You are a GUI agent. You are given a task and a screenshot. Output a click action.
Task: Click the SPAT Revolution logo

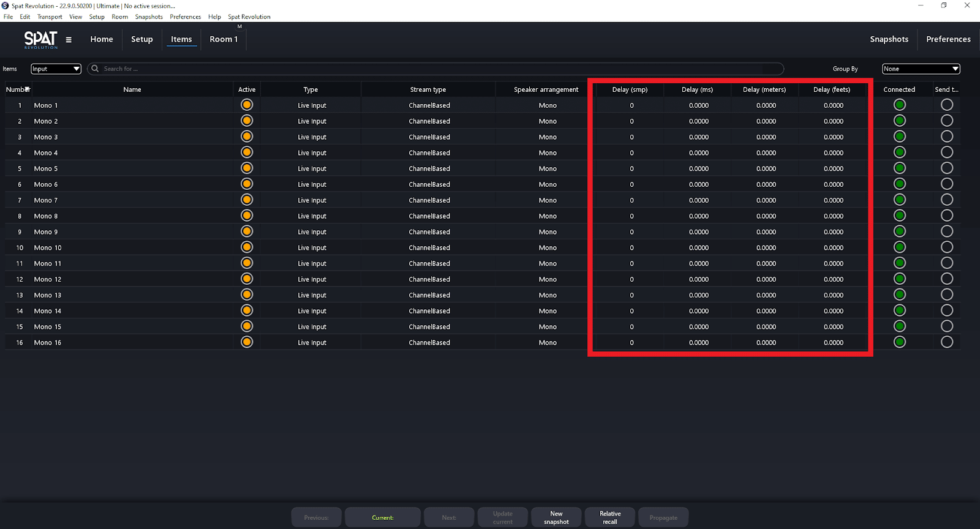[x=40, y=40]
